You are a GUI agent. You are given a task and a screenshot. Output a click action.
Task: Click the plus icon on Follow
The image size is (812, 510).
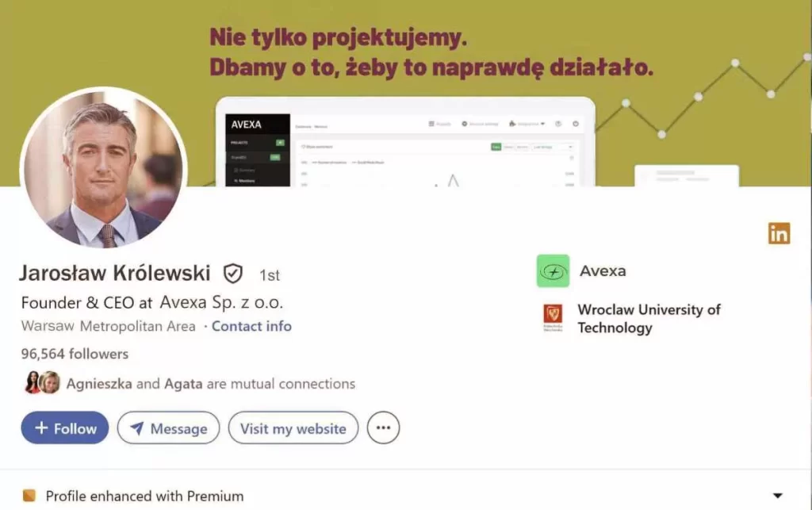(41, 428)
